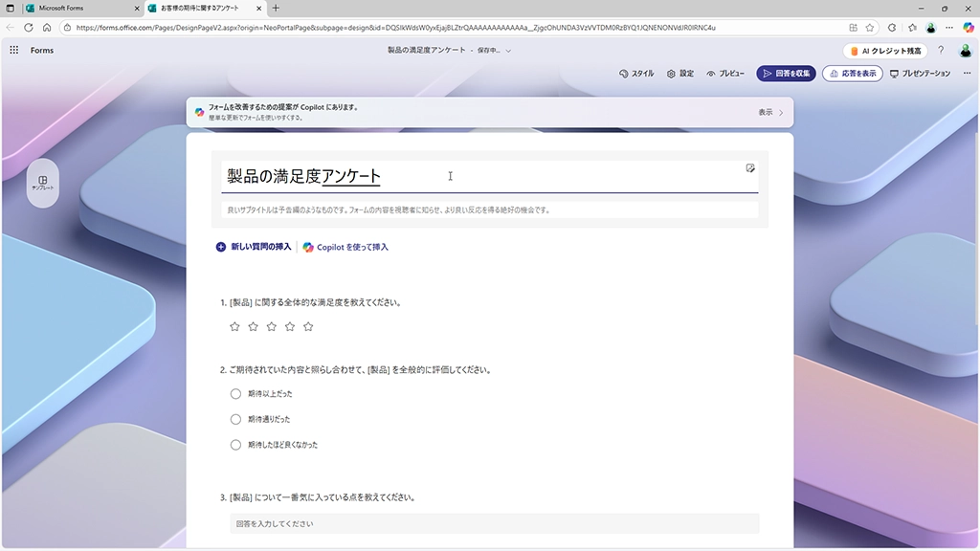980x551 pixels.
Task: Open the help question mark icon
Action: [941, 51]
